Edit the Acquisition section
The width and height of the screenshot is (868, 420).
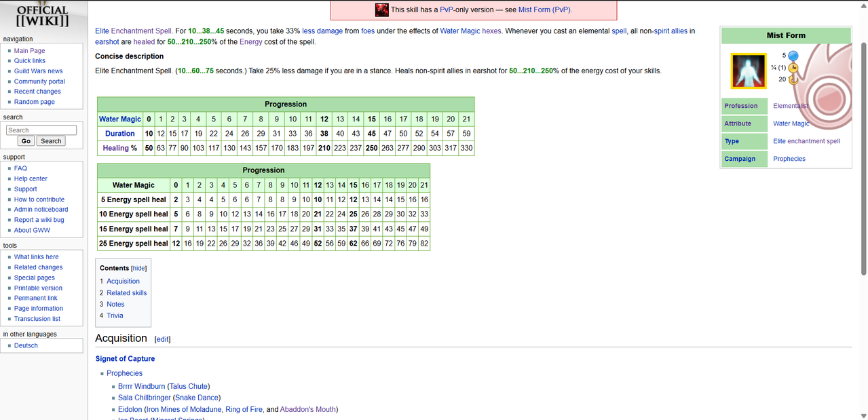click(163, 339)
